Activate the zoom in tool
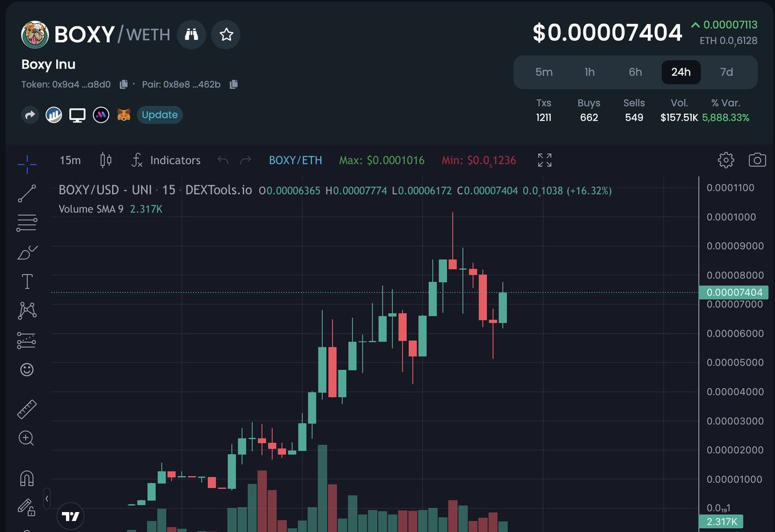 click(27, 438)
